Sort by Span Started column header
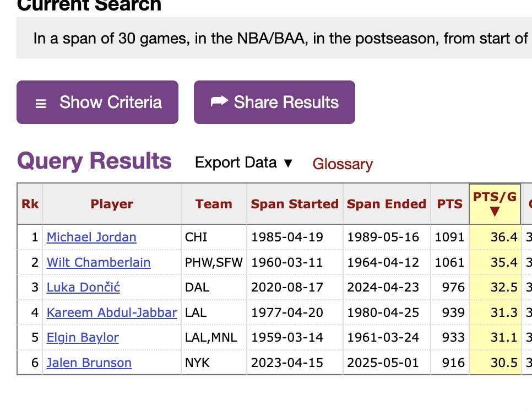The height and width of the screenshot is (410, 532). pyautogui.click(x=295, y=204)
